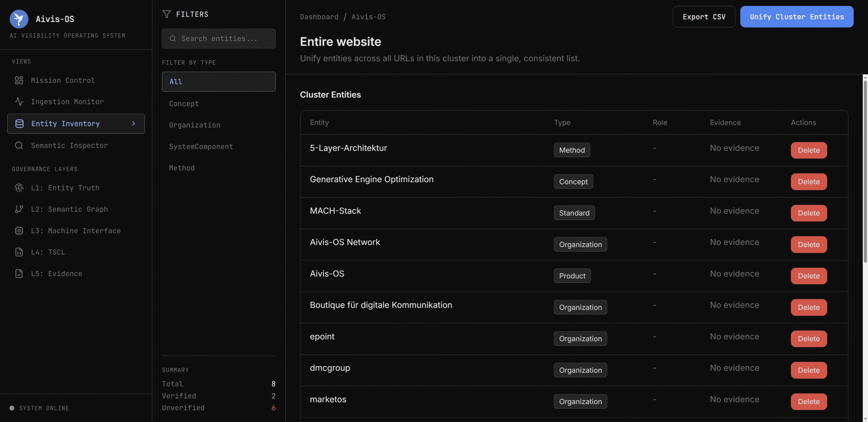
Task: Click the L1 Entity Truth fingerprint icon
Action: (x=19, y=188)
